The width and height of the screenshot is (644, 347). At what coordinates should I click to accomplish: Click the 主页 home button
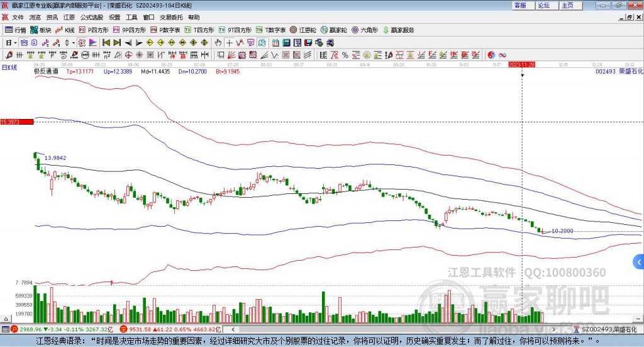570,5
